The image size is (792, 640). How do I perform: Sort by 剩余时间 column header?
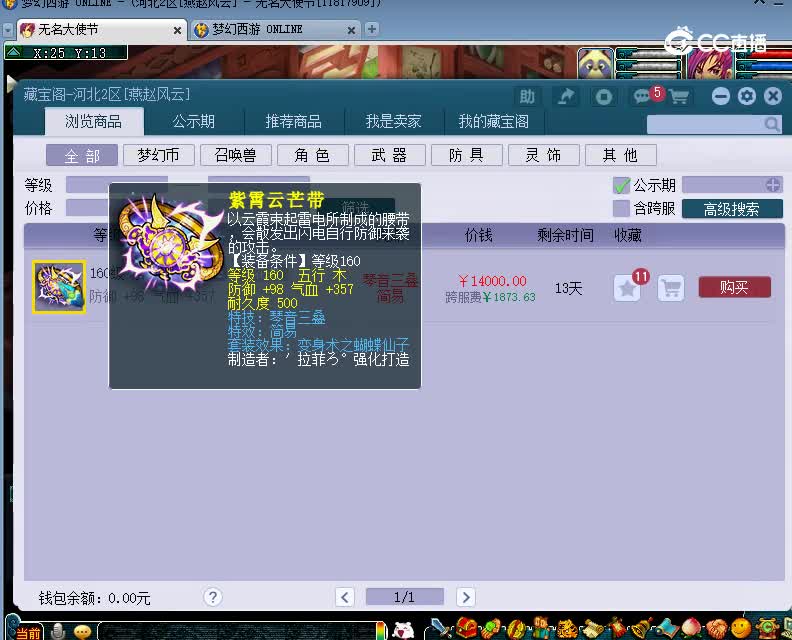click(565, 235)
